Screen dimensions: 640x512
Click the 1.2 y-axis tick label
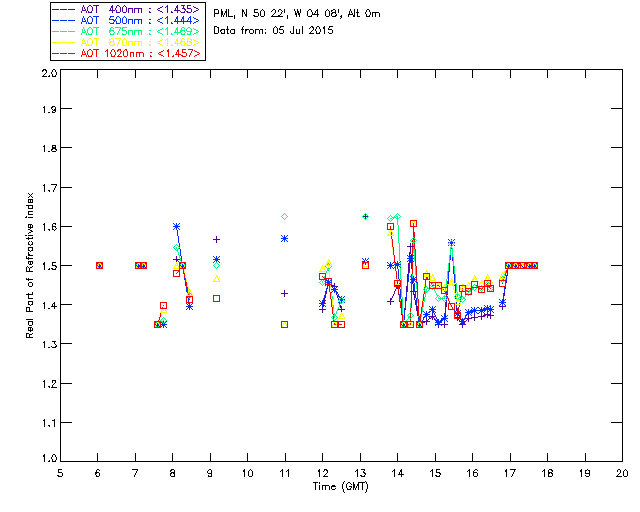click(x=49, y=384)
